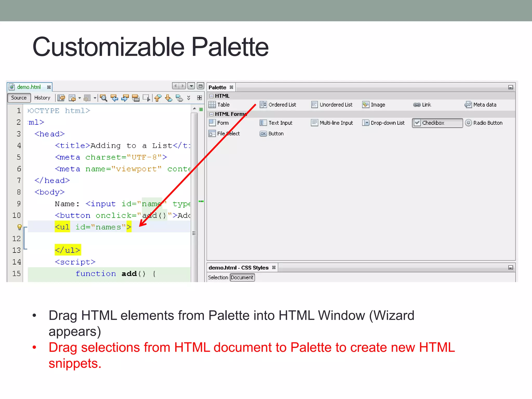532x399 pixels.
Task: Close the Palette tab
Action: click(231, 87)
